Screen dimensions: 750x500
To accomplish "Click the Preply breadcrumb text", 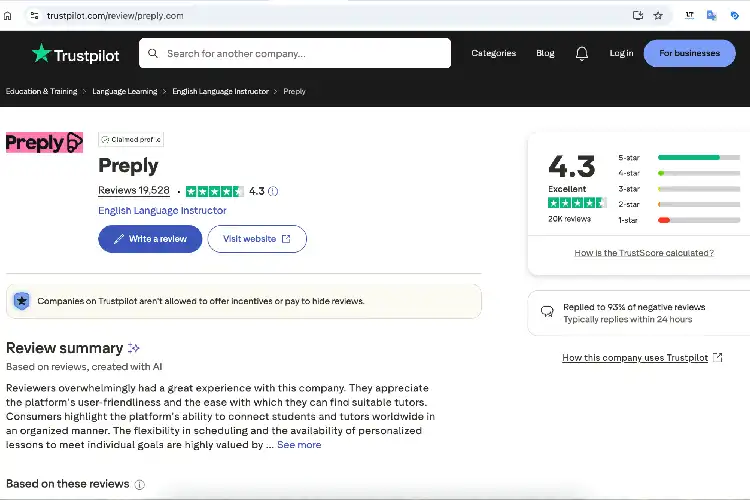I will (x=294, y=91).
